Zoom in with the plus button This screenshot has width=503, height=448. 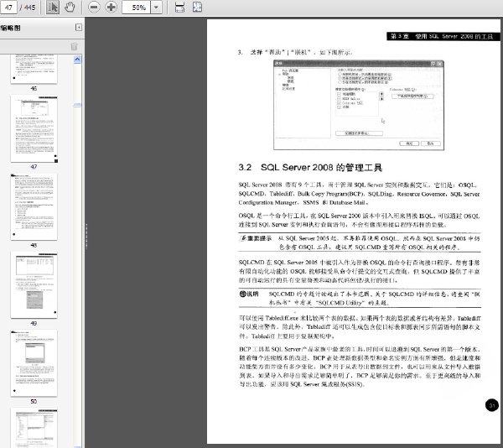tap(111, 7)
